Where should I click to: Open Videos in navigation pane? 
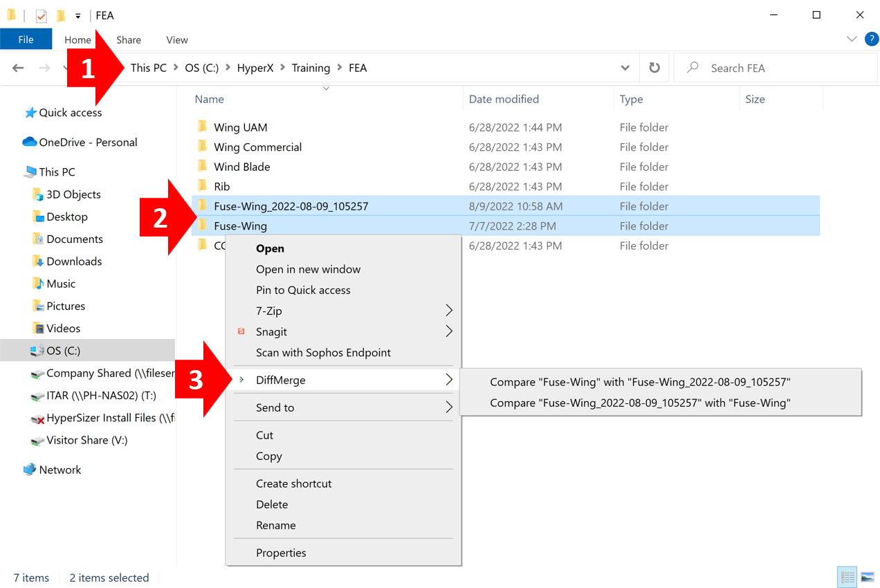point(63,328)
